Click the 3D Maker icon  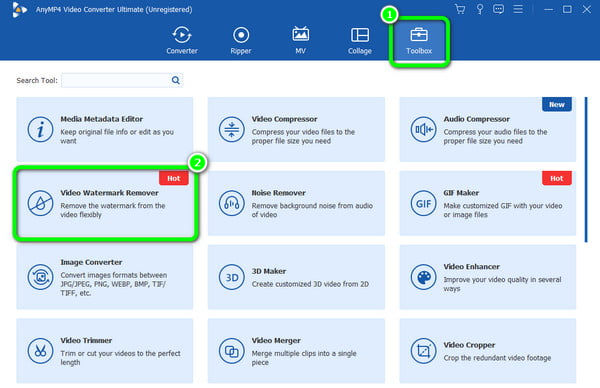(232, 277)
